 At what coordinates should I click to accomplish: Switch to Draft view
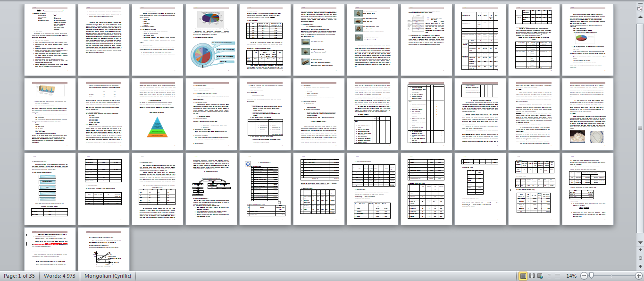click(x=557, y=276)
